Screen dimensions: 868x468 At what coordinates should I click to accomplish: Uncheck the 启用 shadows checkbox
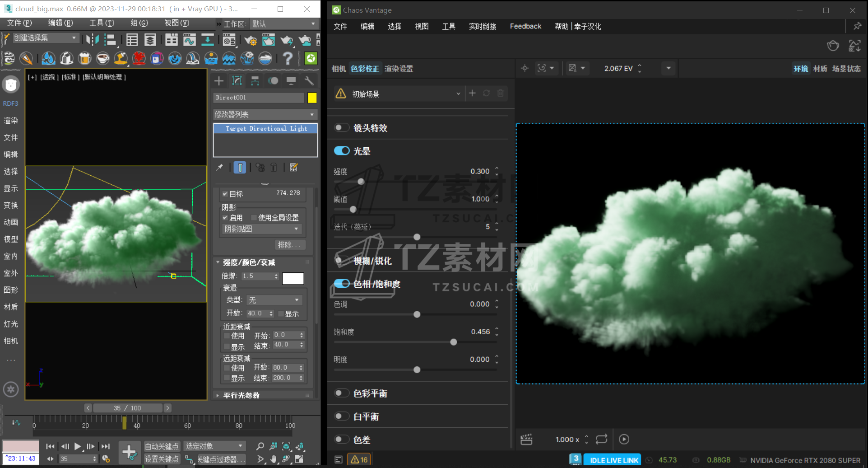click(x=225, y=218)
